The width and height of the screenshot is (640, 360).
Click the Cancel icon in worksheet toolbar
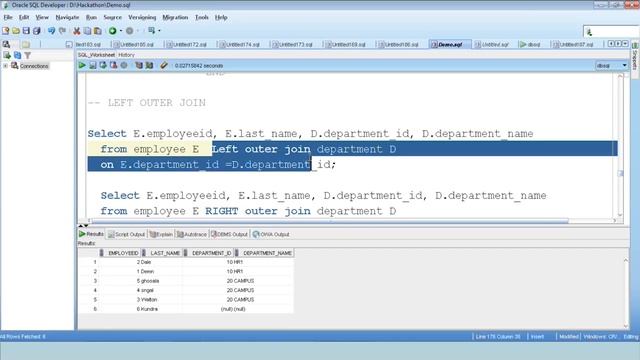124,65
